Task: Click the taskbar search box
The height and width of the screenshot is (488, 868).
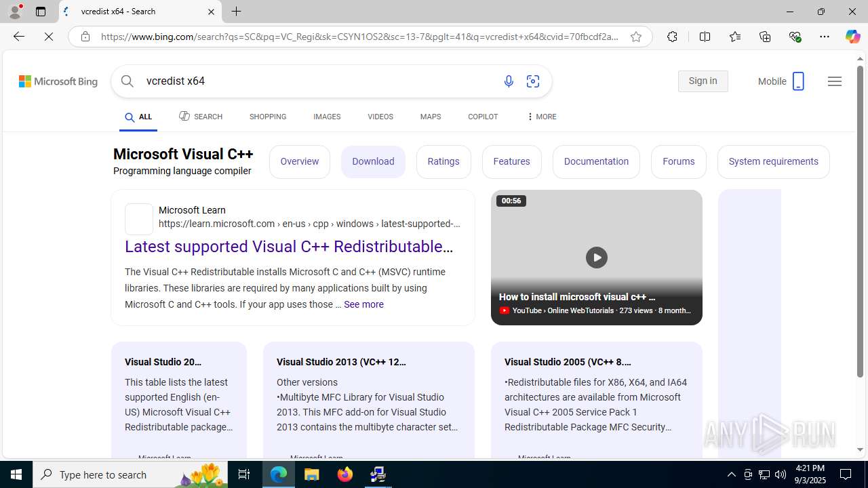Action: [132, 474]
